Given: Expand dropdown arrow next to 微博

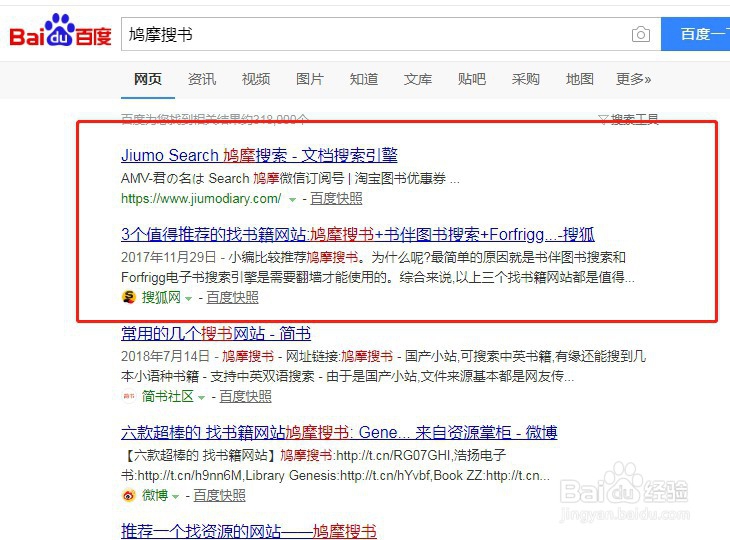Looking at the screenshot, I should tap(176, 496).
